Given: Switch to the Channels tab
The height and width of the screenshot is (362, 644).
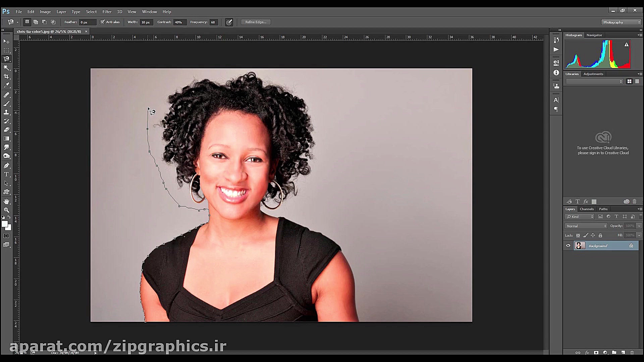Looking at the screenshot, I should tap(587, 209).
